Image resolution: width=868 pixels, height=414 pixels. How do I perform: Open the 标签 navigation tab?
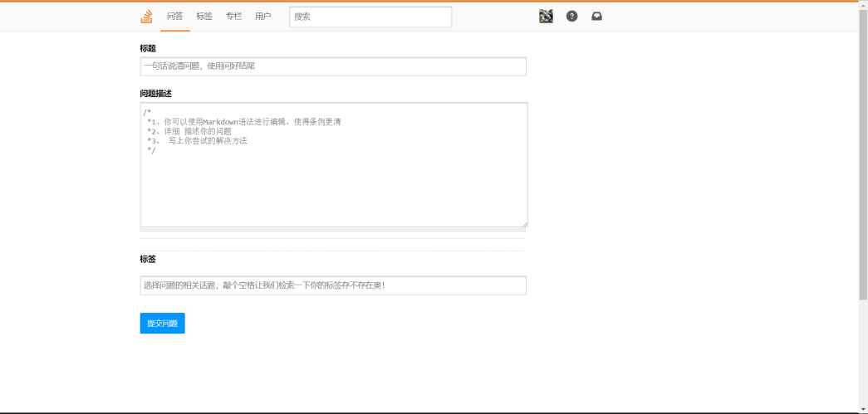(204, 17)
